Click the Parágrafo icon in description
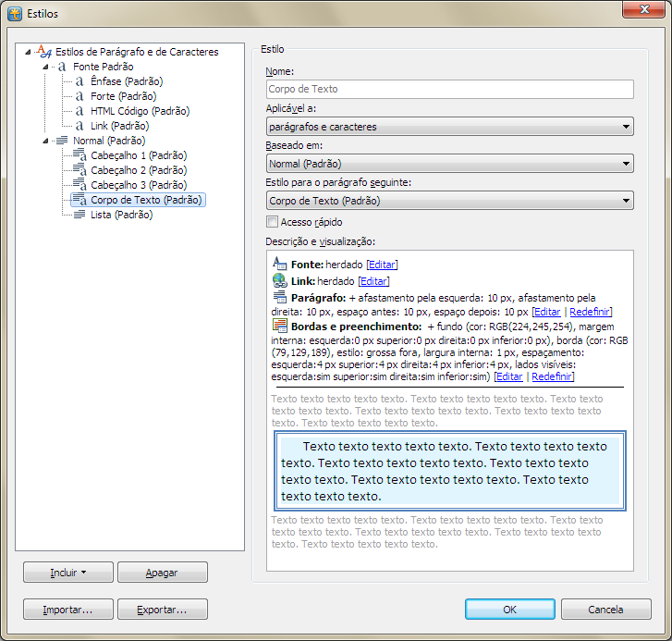The image size is (672, 641). (x=280, y=297)
